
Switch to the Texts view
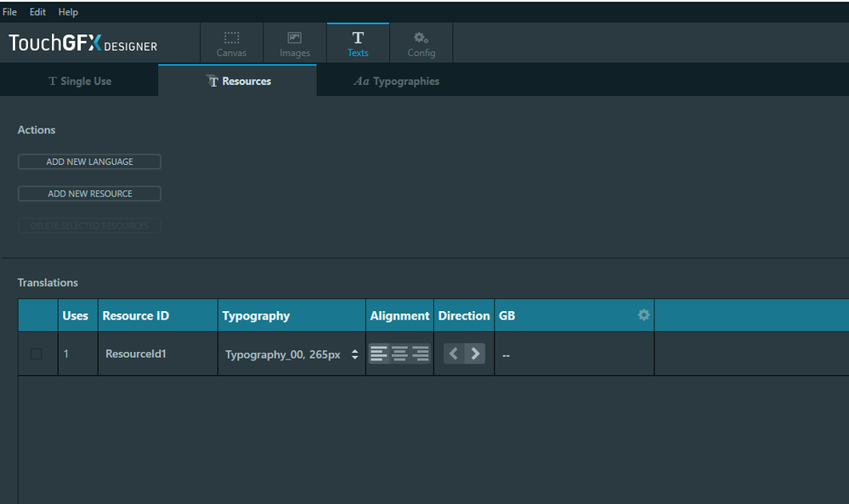pyautogui.click(x=358, y=43)
